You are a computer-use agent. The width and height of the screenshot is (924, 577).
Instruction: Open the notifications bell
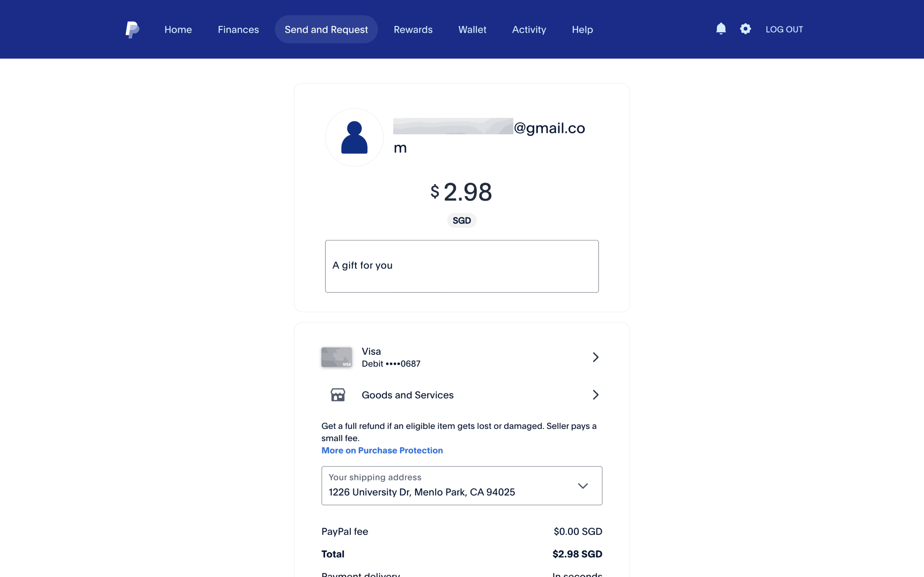click(721, 29)
